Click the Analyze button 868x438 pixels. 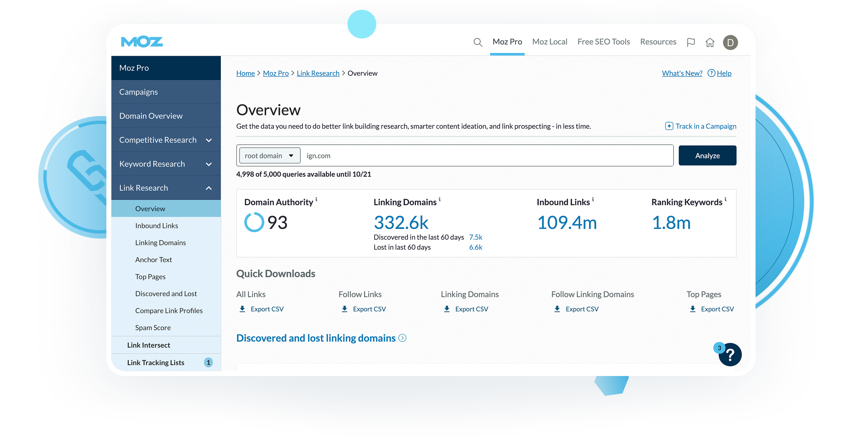707,155
